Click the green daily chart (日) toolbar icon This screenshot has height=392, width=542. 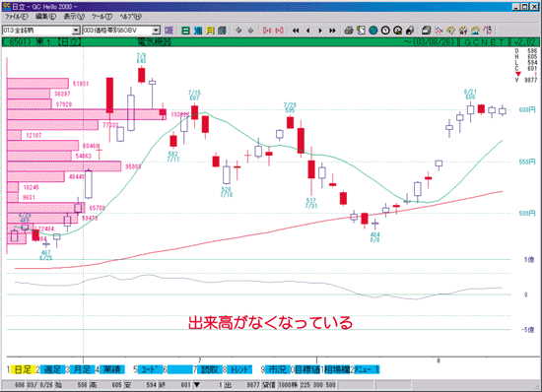tap(185, 31)
